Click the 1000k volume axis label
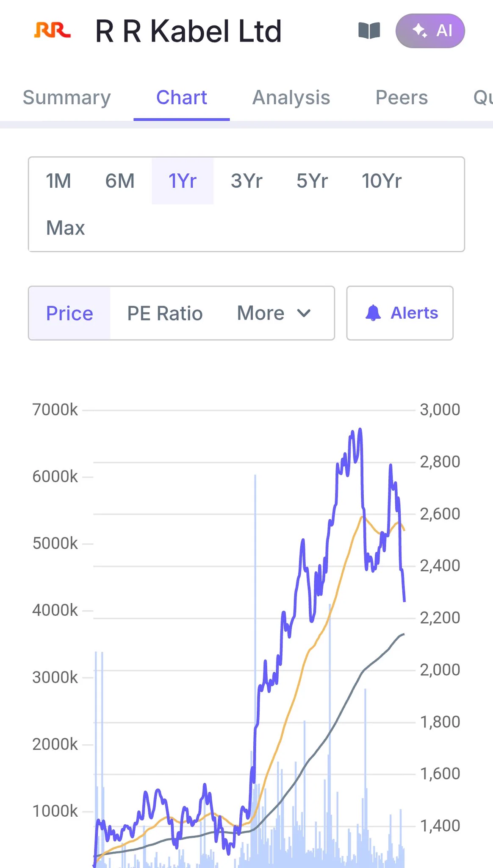This screenshot has width=493, height=868. (x=55, y=811)
